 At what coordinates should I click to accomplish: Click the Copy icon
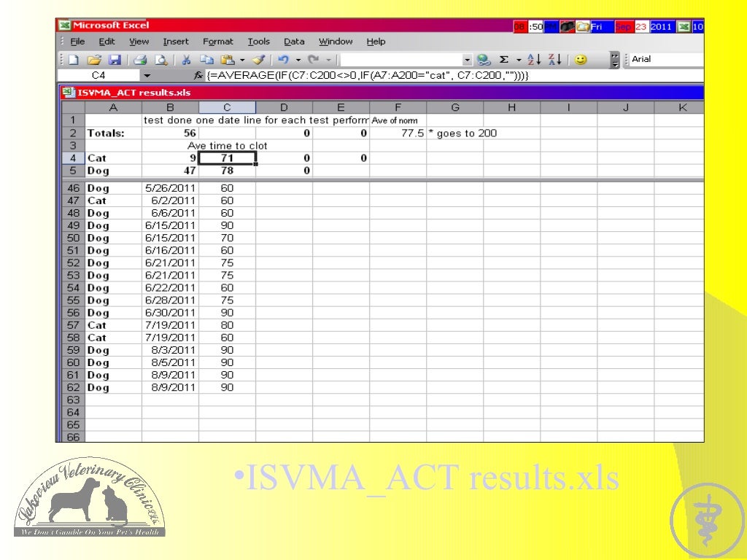206,60
